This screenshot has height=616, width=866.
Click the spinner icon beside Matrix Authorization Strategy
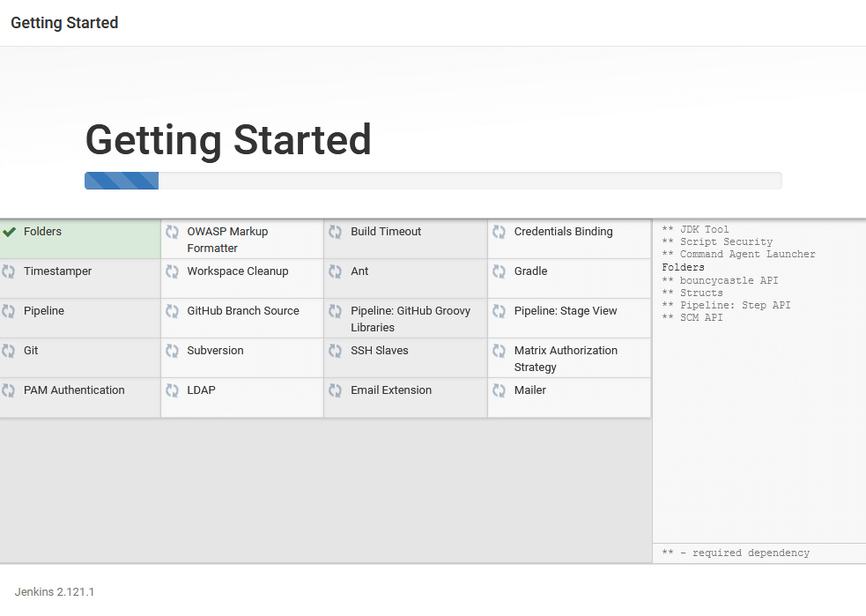499,352
